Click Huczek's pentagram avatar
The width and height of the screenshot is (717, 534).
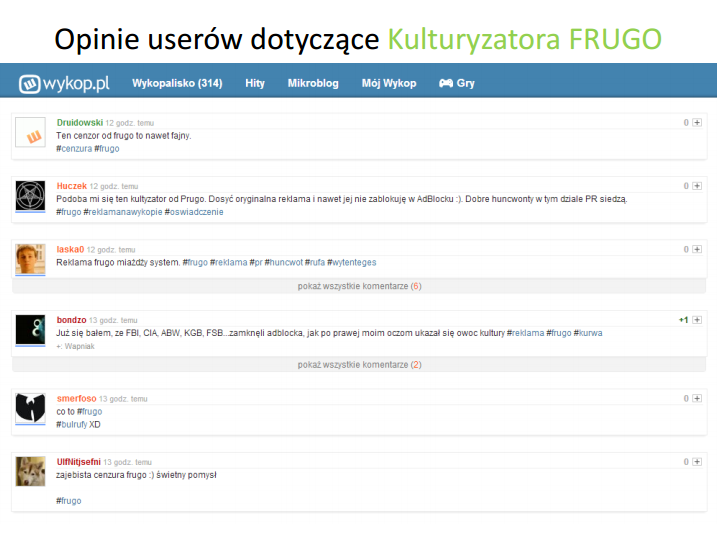coord(31,197)
